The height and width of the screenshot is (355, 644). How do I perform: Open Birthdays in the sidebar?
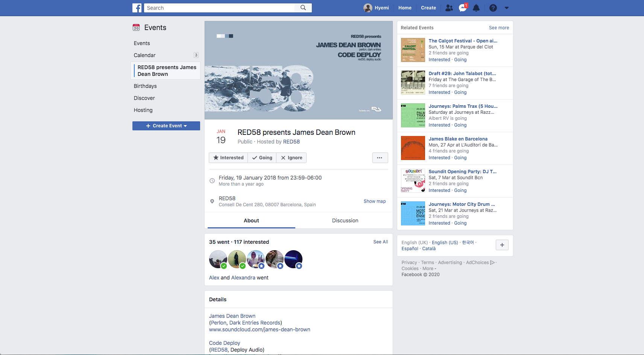click(145, 86)
